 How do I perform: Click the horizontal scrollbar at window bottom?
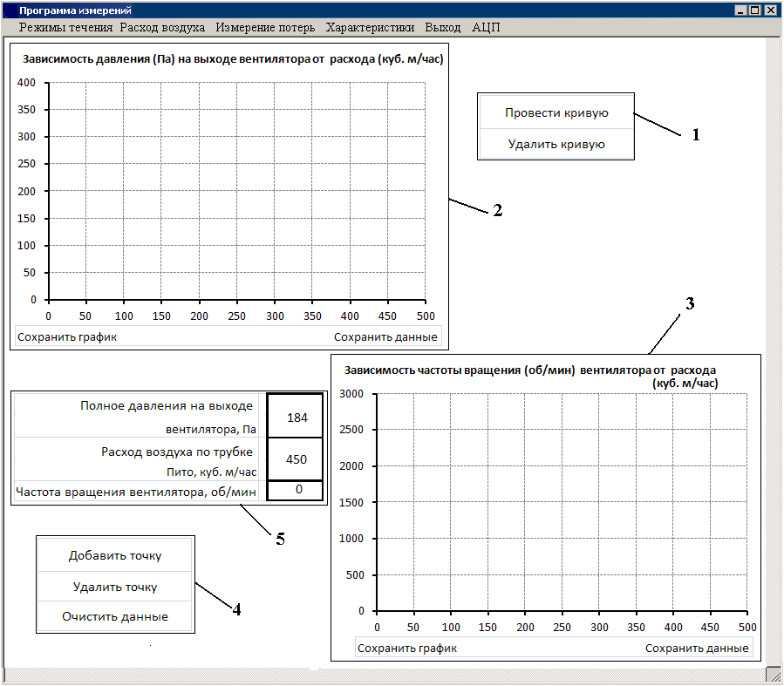[384, 675]
